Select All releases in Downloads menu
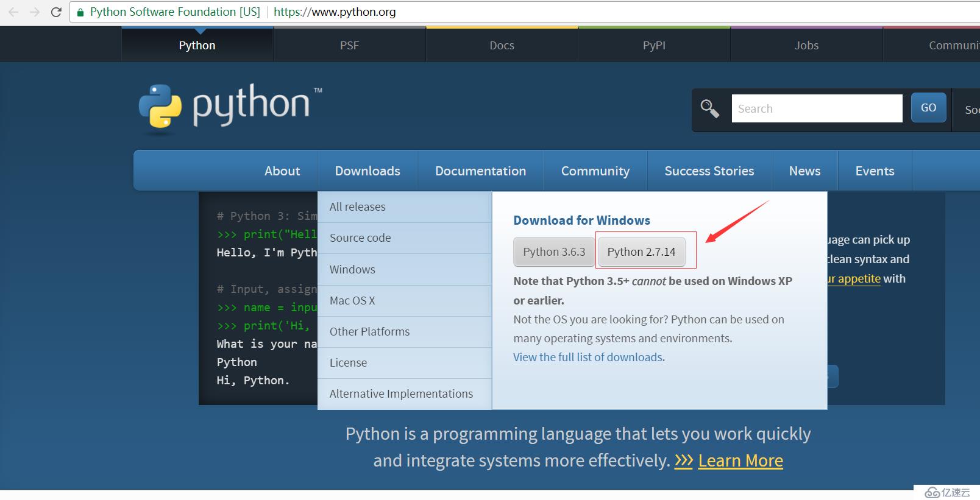 [x=405, y=207]
